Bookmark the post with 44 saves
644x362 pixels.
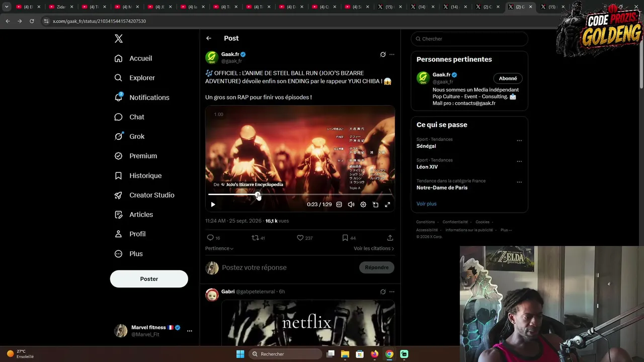coord(345,238)
